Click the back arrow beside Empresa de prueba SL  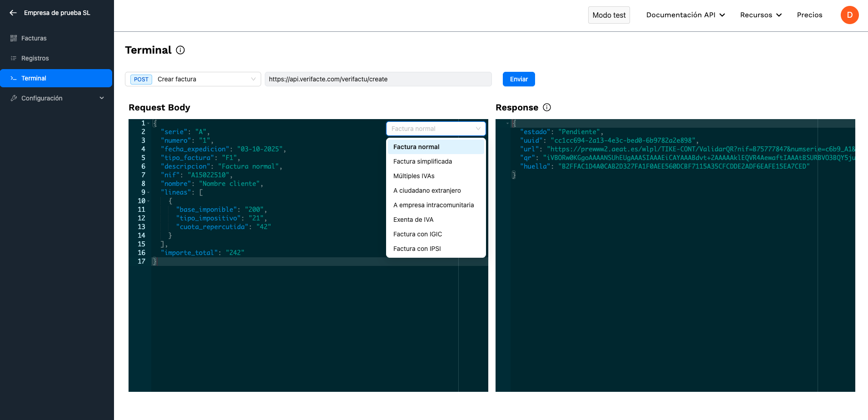(13, 13)
